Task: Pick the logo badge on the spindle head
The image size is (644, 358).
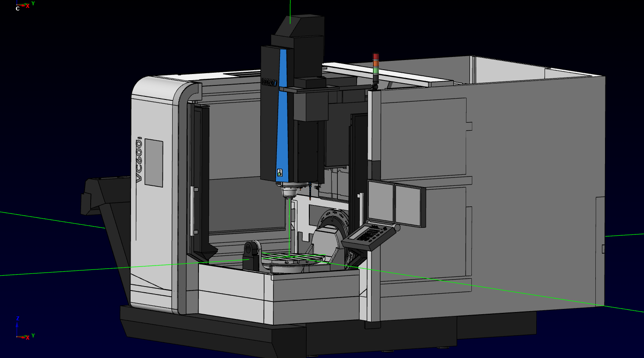Action: click(x=269, y=82)
